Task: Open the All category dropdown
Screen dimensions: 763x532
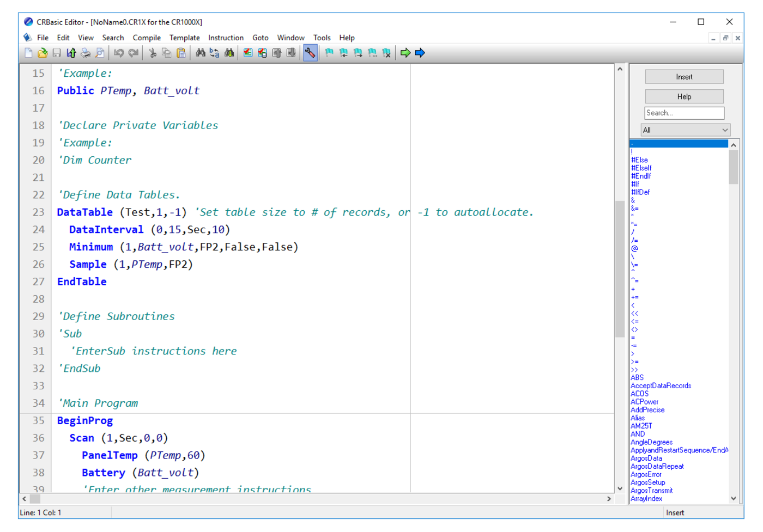Action: [x=685, y=130]
